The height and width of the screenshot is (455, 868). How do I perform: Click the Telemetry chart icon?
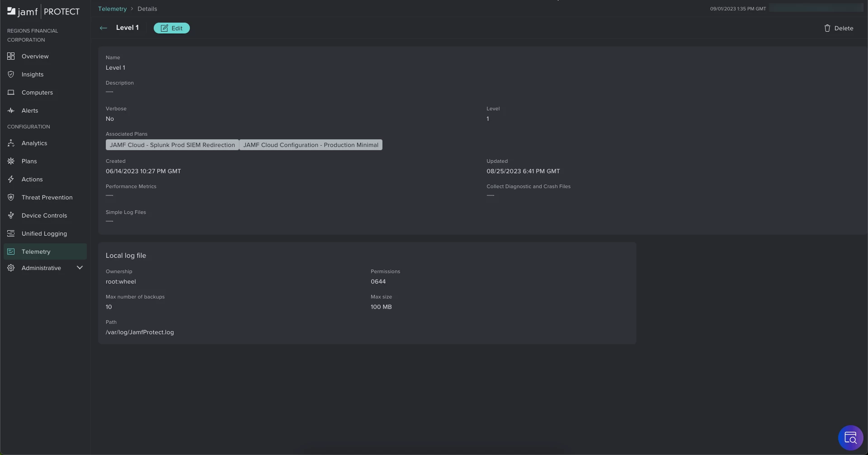pos(11,251)
